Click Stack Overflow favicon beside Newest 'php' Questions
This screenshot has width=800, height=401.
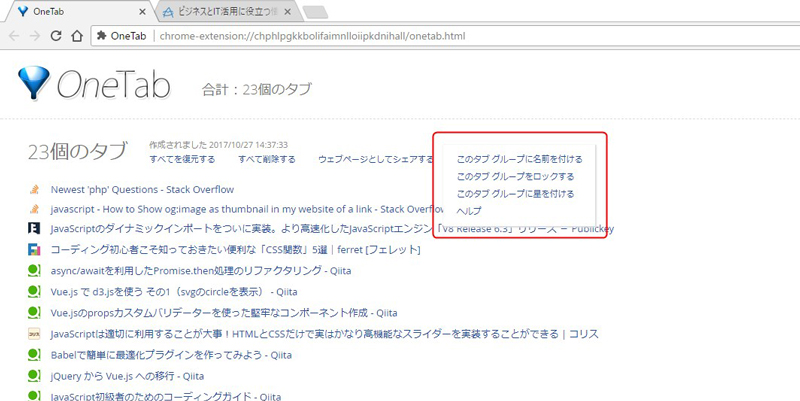click(x=34, y=190)
